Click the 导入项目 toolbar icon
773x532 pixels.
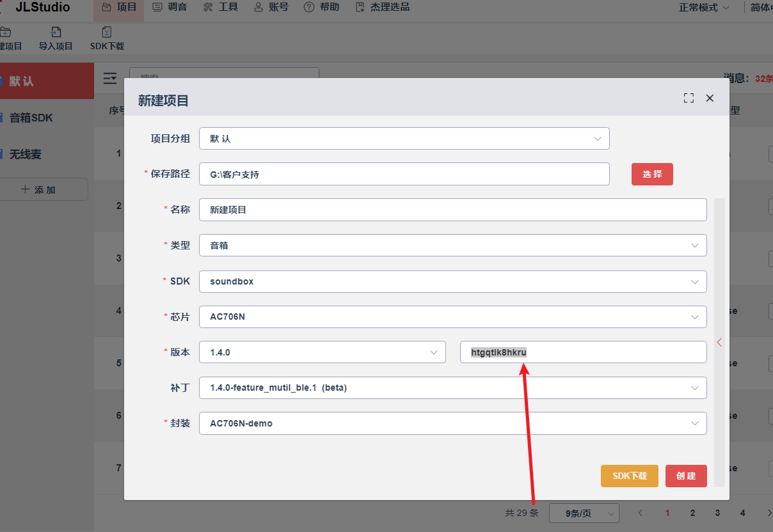56,39
